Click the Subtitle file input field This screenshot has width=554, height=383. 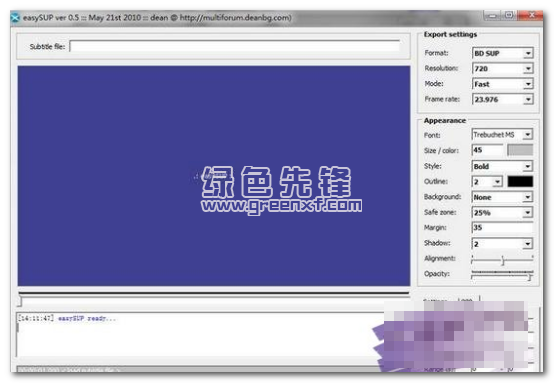click(x=235, y=46)
